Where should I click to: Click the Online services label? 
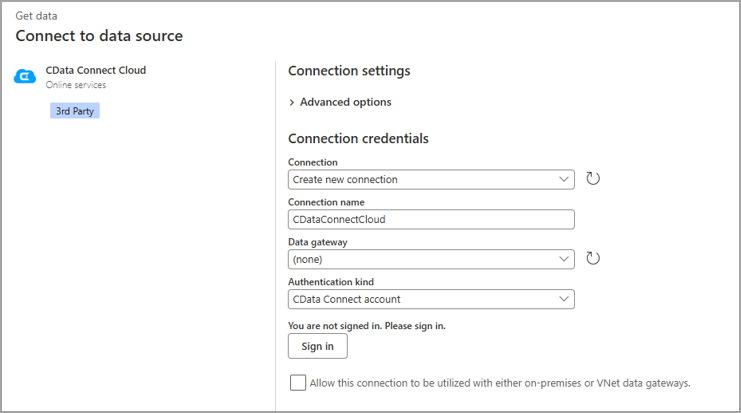[x=76, y=85]
